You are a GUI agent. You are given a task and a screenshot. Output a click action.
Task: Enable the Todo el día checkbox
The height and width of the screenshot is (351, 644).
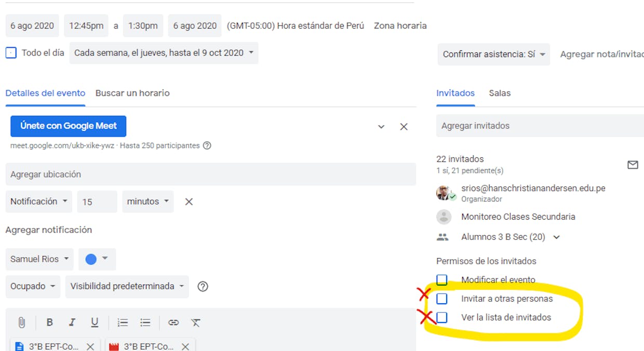tap(11, 53)
